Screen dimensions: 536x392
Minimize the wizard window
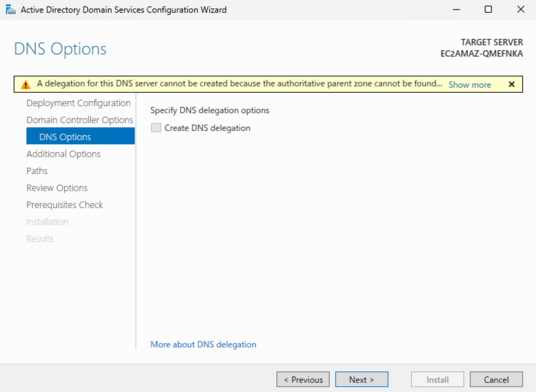(456, 9)
